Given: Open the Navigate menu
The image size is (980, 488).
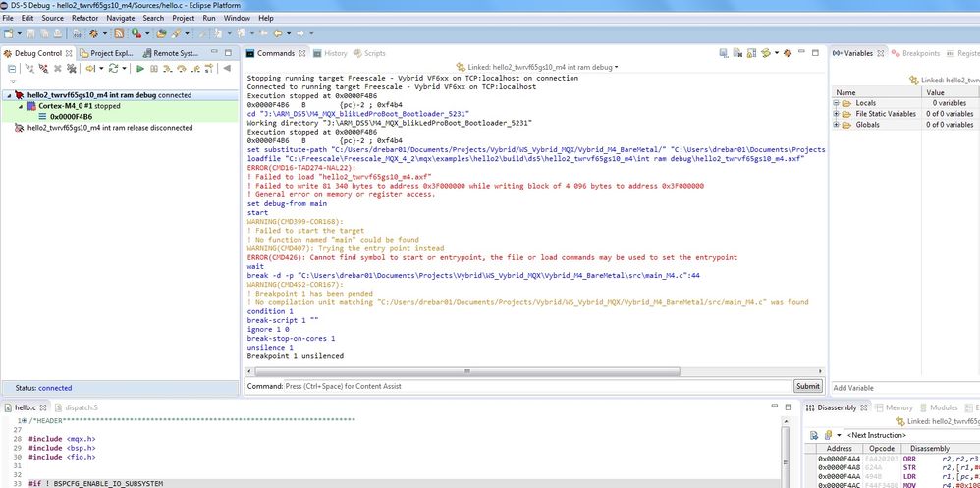Looking at the screenshot, I should [x=120, y=18].
